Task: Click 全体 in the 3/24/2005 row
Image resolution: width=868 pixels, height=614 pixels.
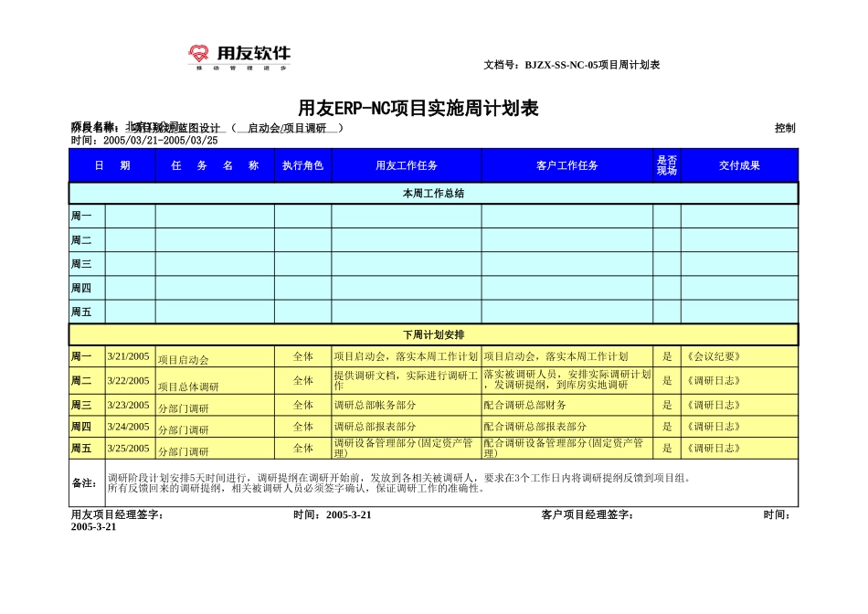Action: tap(302, 427)
